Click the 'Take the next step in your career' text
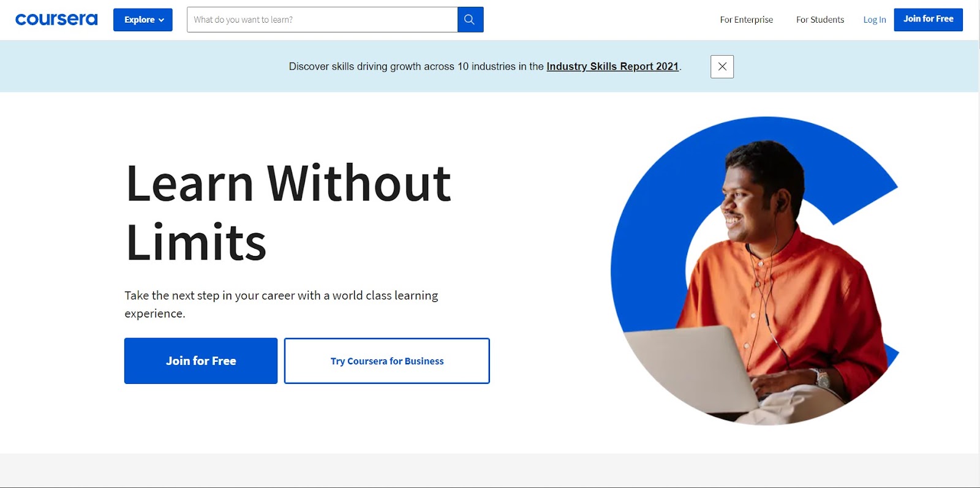The width and height of the screenshot is (980, 488). (281, 304)
